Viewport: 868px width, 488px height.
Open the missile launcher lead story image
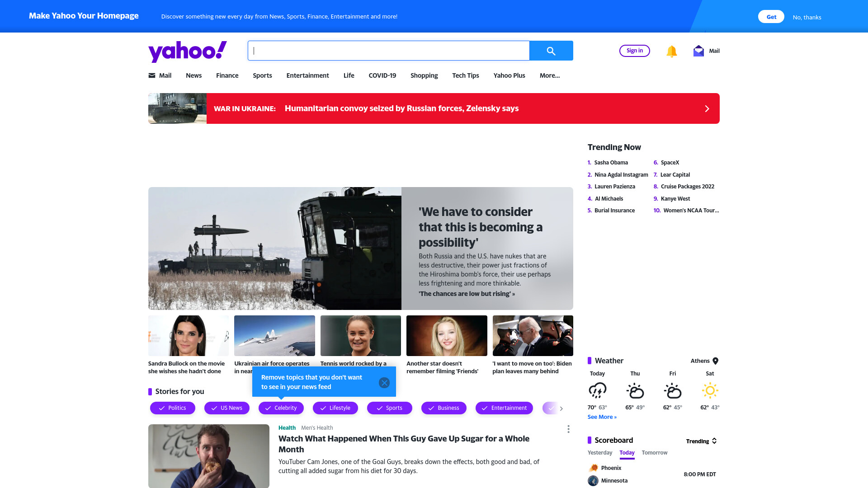[275, 249]
